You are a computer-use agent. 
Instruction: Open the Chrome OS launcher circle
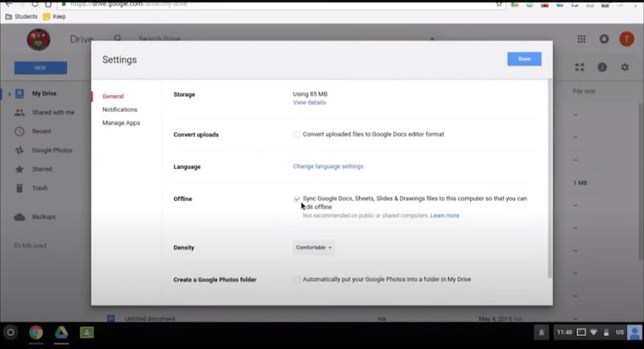10,332
